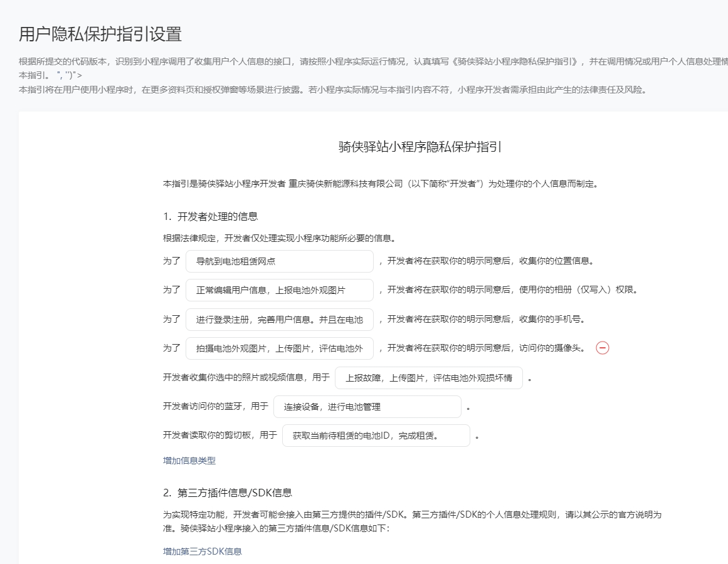Remove the camera access entry with red minus icon
The width and height of the screenshot is (728, 564).
[x=602, y=348]
